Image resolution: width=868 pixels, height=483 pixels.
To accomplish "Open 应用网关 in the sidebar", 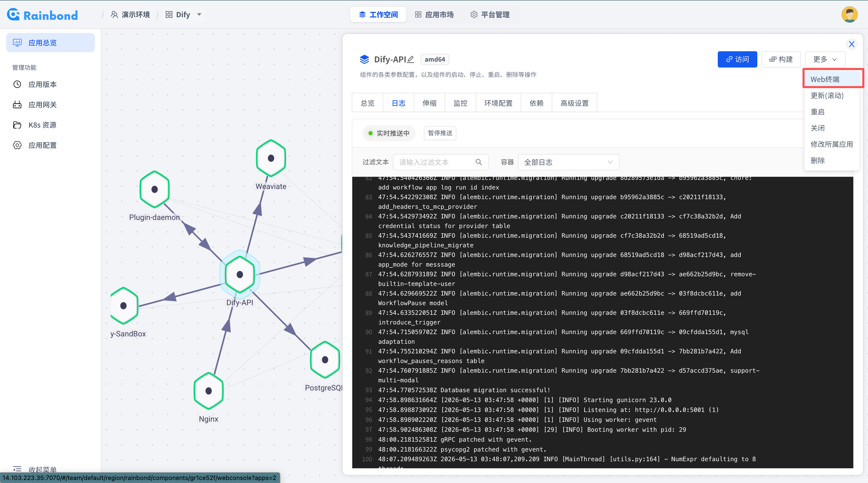I will tap(42, 105).
